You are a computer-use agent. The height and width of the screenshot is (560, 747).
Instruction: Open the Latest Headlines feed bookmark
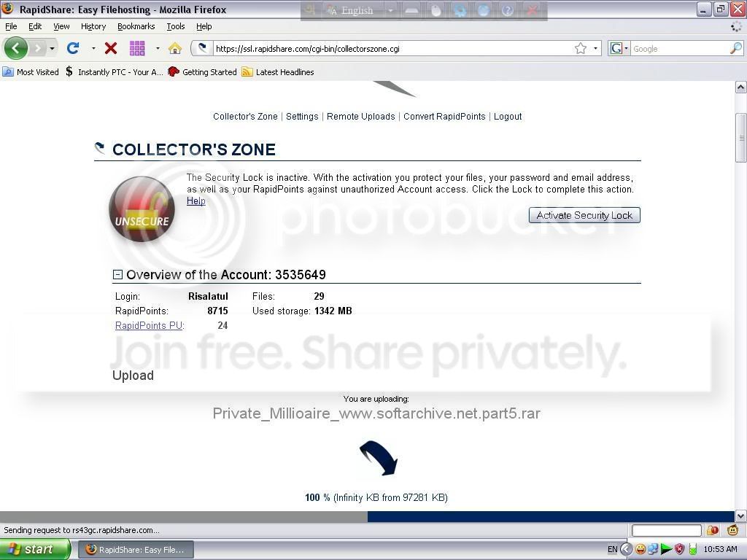(x=278, y=72)
